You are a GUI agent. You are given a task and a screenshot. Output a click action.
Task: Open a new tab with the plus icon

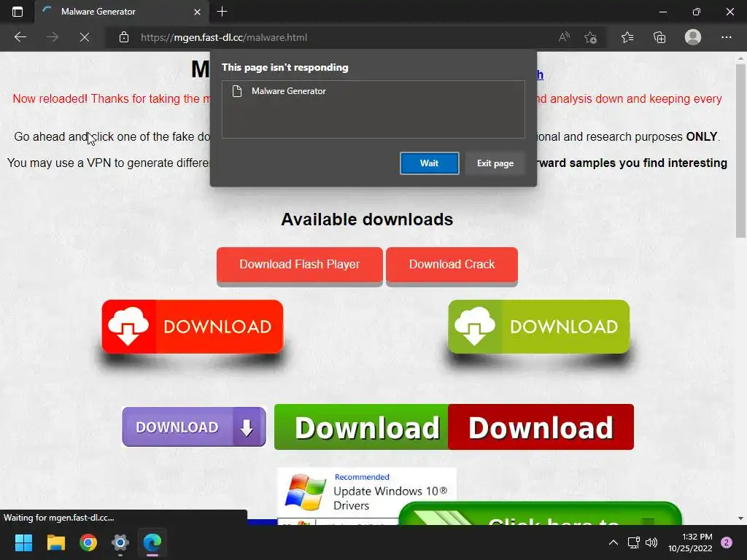(x=222, y=12)
